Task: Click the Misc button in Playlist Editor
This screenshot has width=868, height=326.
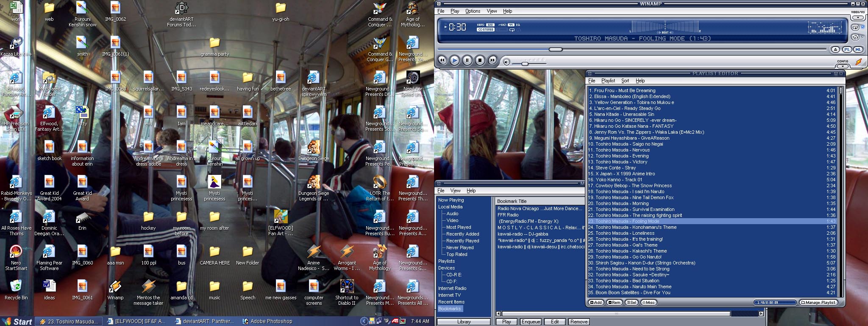Action: pyautogui.click(x=648, y=303)
